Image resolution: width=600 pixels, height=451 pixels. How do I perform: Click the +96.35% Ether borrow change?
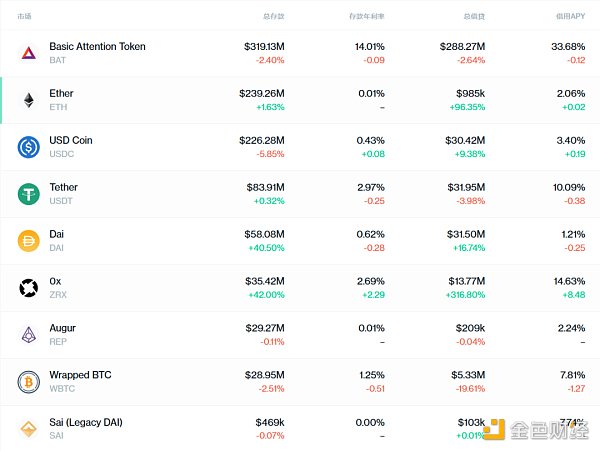[467, 107]
